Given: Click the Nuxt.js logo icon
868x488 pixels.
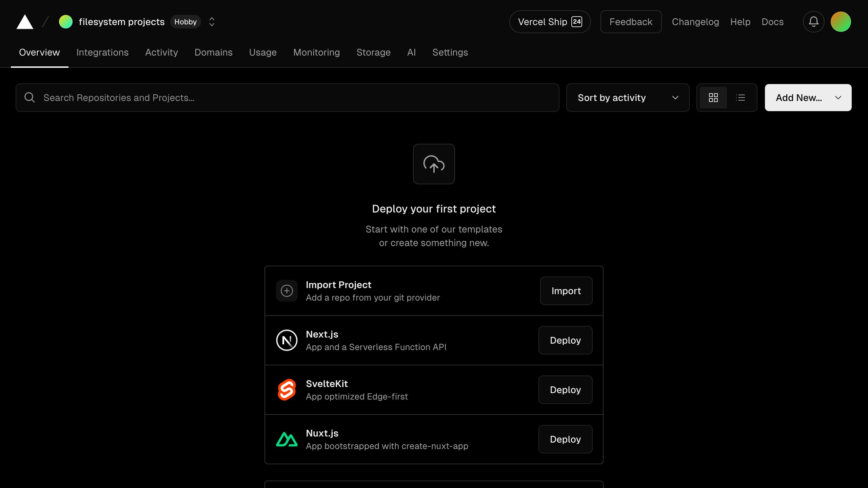Looking at the screenshot, I should point(287,439).
